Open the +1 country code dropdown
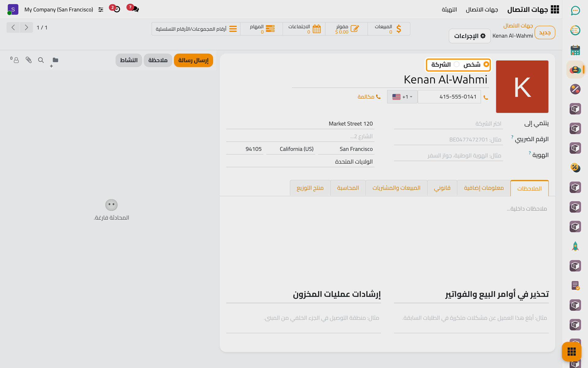Screen dimensions: 588x368 click(402, 97)
